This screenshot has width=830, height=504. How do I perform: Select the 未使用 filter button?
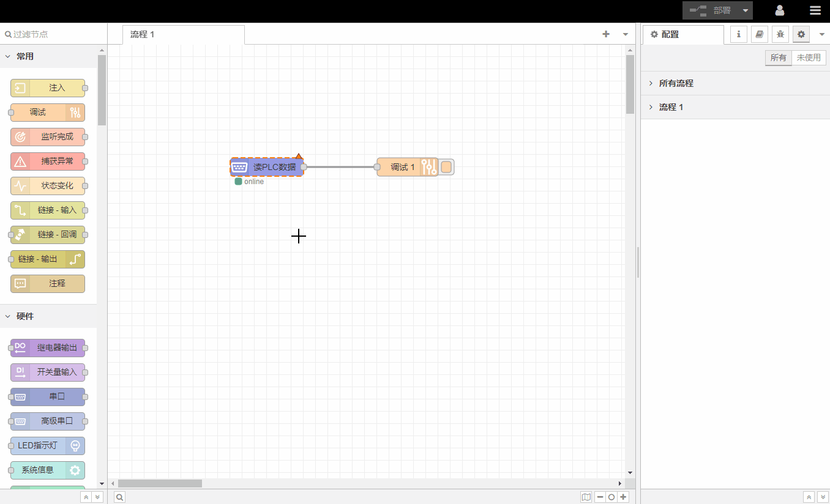(809, 57)
